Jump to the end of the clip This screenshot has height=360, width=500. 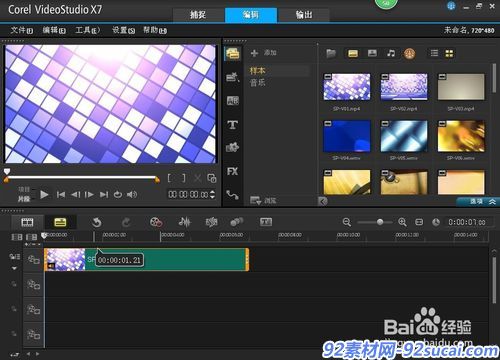(x=104, y=194)
